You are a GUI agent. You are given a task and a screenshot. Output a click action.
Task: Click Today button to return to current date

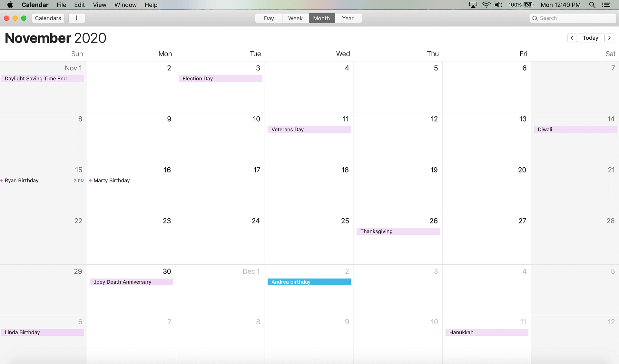[x=590, y=38]
